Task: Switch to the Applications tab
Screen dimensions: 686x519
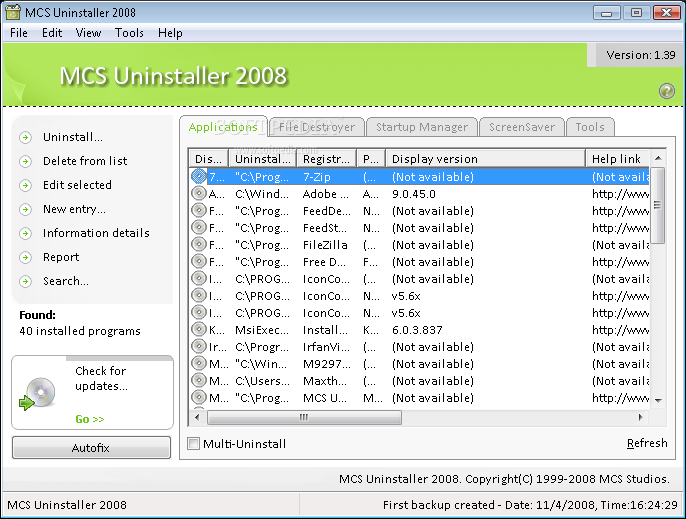Action: tap(223, 127)
